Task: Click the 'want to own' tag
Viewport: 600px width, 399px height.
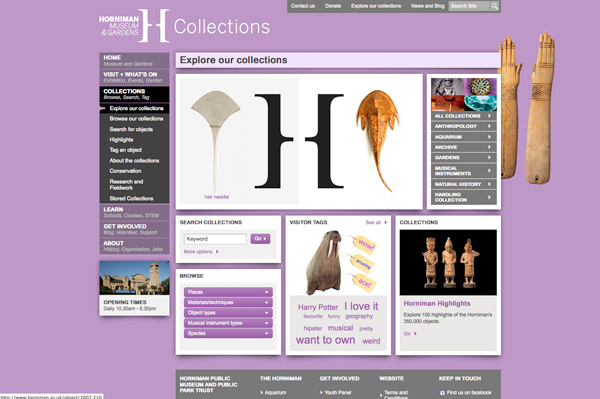Action: 325,340
